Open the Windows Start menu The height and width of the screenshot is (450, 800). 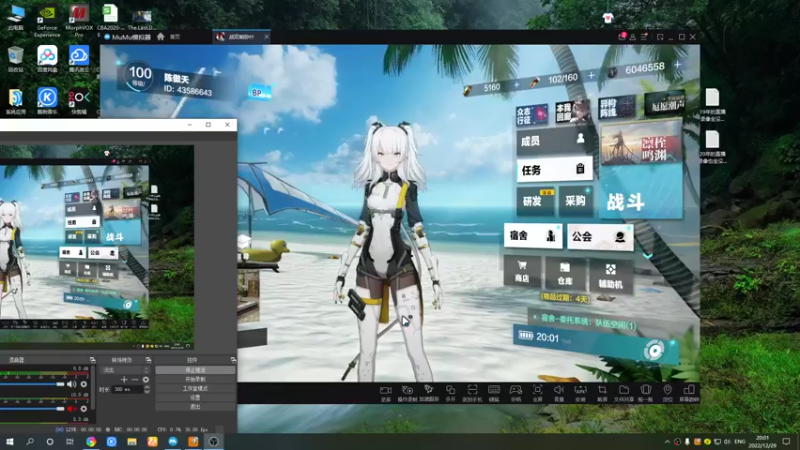[10, 442]
